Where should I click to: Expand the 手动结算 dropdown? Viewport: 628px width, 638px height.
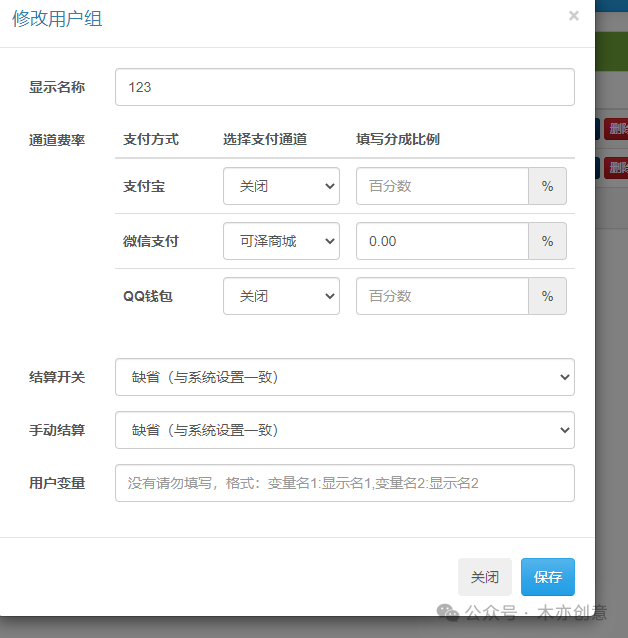tap(345, 430)
